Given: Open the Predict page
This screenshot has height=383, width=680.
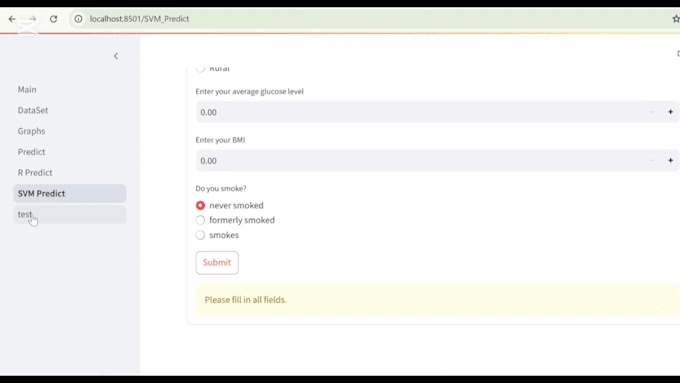Looking at the screenshot, I should point(70,152).
